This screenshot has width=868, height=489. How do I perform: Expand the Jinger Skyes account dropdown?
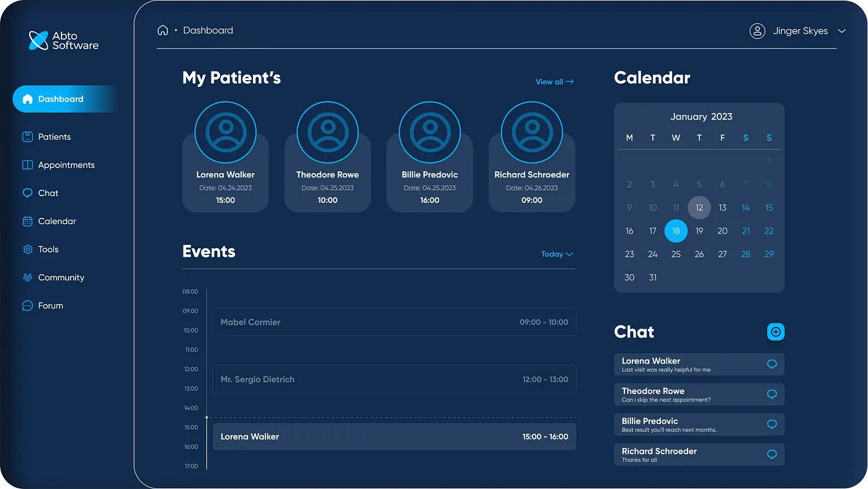pyautogui.click(x=842, y=30)
